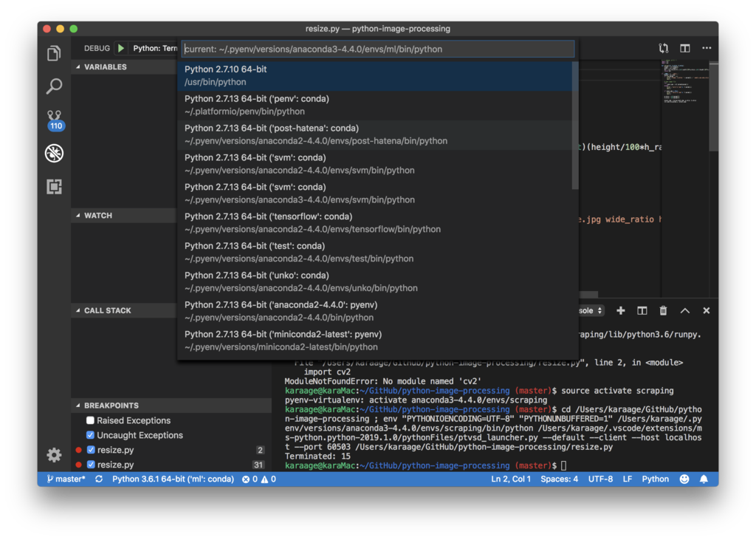This screenshot has height=540, width=756.
Task: Uncheck resize.py breakpoint at line 31
Action: tap(91, 465)
